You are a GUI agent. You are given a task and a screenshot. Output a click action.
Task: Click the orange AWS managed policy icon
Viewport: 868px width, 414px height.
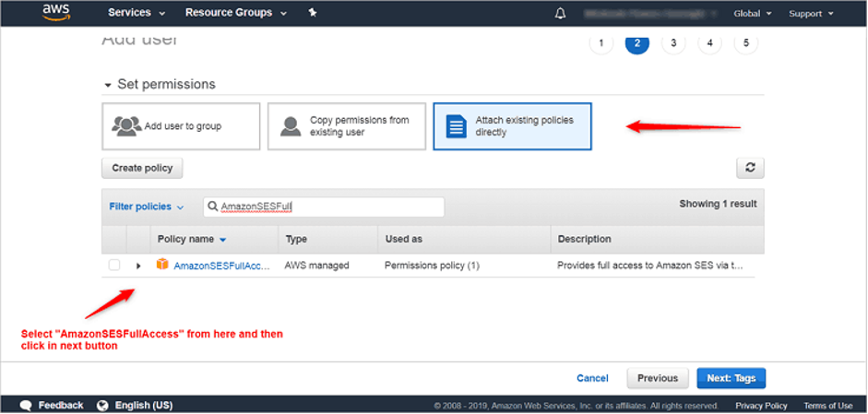(x=162, y=264)
